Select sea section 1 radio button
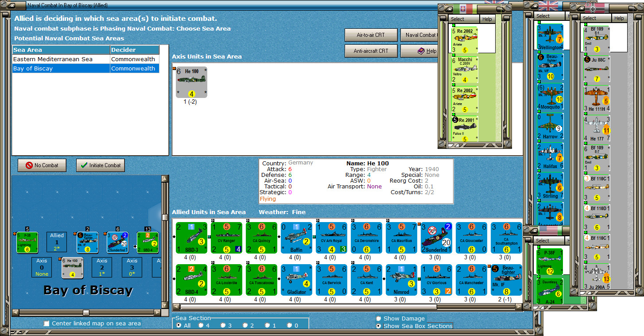This screenshot has width=644, height=336. click(268, 325)
